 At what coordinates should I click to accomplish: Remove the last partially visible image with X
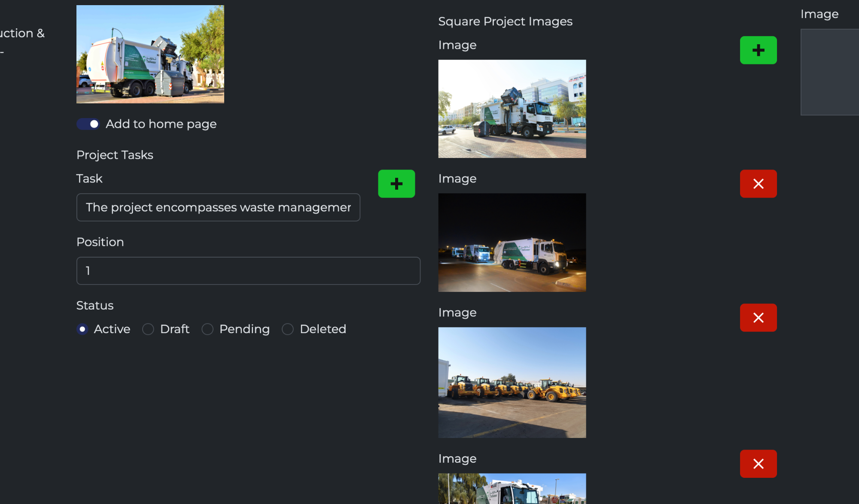pos(758,464)
